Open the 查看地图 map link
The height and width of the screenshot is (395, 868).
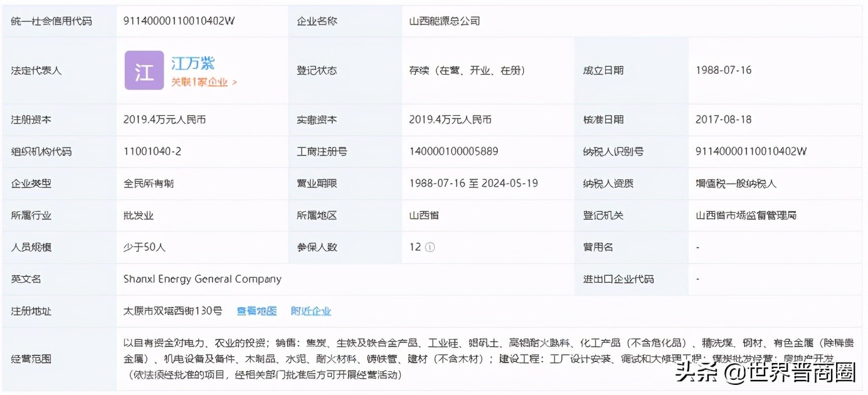257,310
